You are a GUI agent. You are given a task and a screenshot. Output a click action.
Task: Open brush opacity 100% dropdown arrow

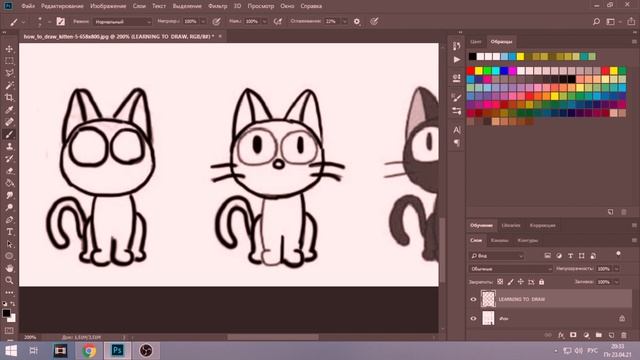click(203, 22)
